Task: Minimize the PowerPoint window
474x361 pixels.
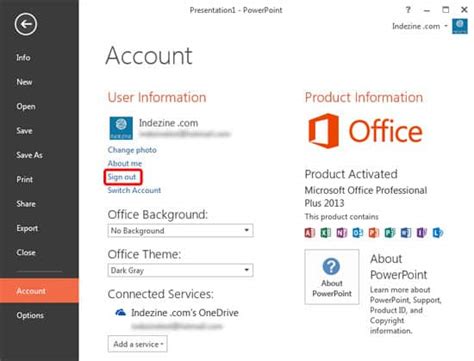Action: pos(427,10)
